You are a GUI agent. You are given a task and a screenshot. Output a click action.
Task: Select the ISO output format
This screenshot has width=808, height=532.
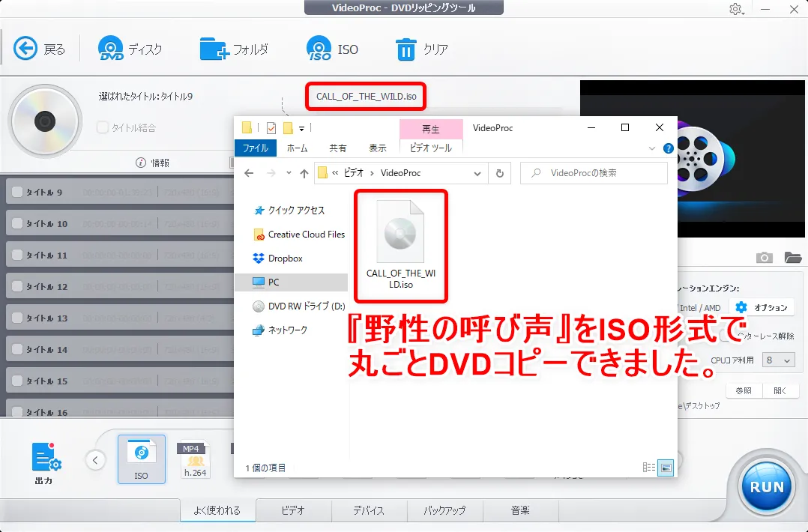[x=141, y=459]
